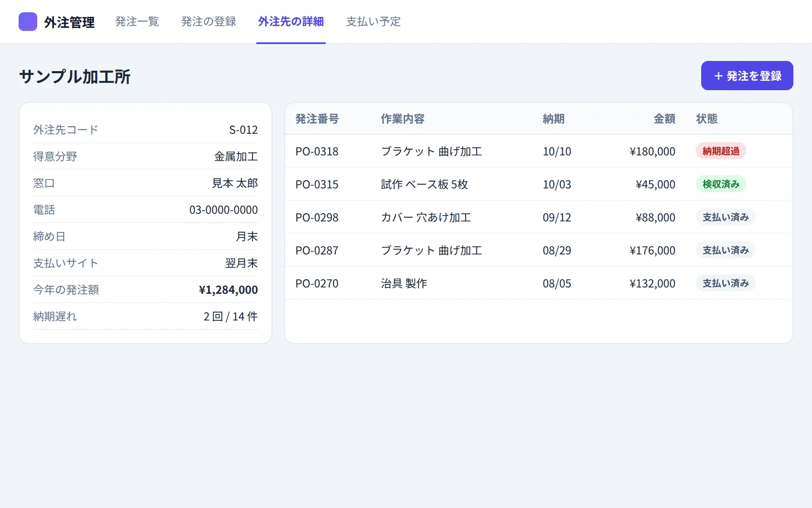Switch to the 発注の登録 tab

click(x=208, y=22)
